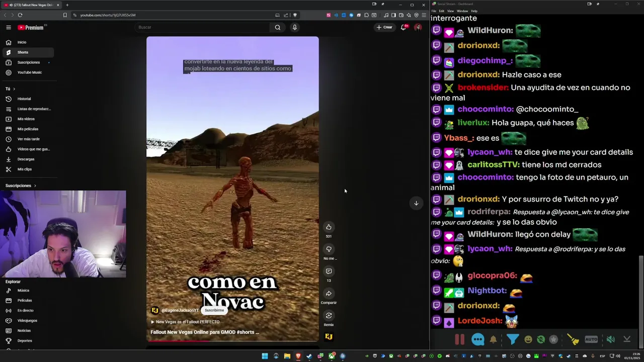Open Videojuegos in Explorar section
The image size is (644, 362).
pyautogui.click(x=27, y=321)
